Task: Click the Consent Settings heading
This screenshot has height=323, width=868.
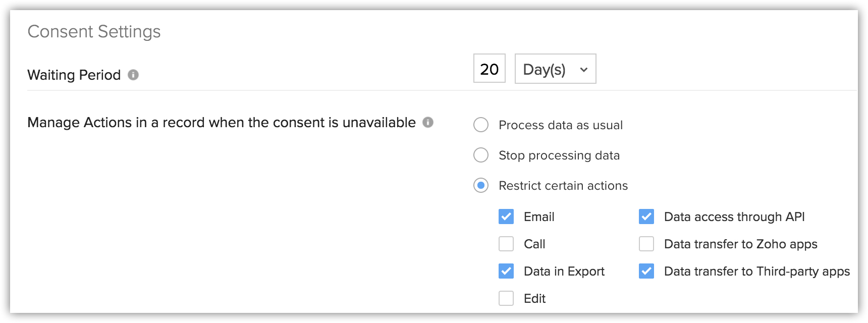Action: 94,32
